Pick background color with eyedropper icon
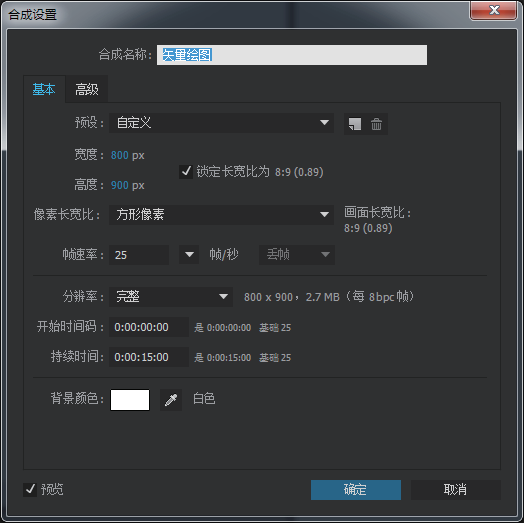 pos(171,400)
